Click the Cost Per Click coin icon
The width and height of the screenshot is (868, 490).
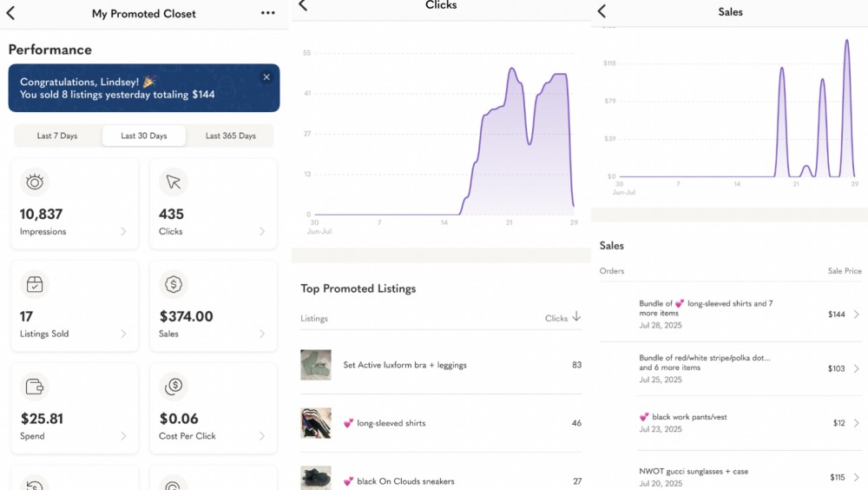[x=174, y=387]
